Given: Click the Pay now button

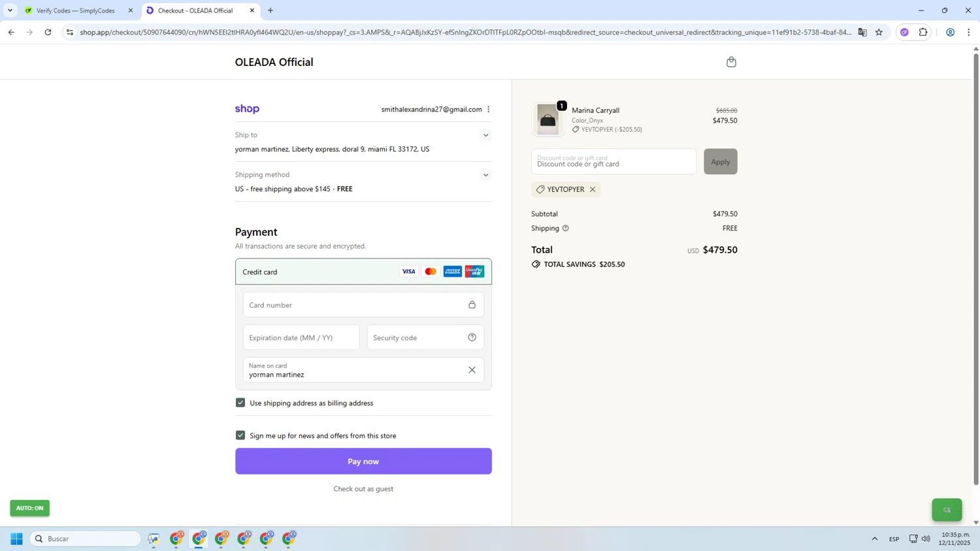Looking at the screenshot, I should (x=363, y=462).
